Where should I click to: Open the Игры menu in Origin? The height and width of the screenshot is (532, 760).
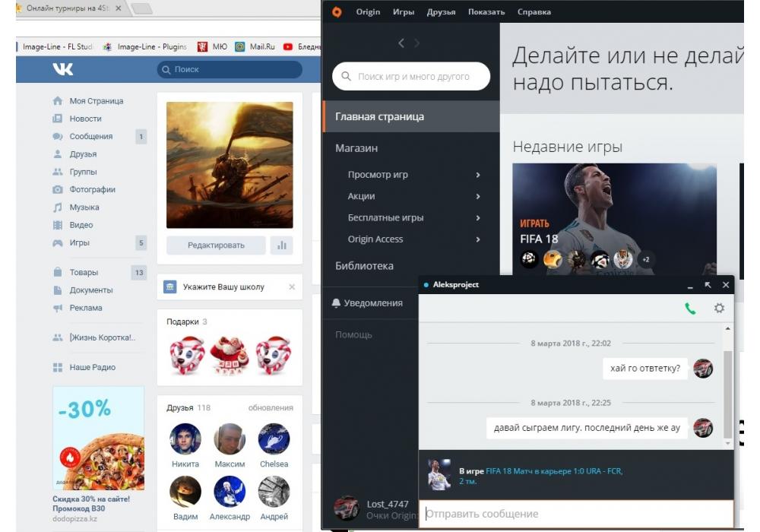404,12
